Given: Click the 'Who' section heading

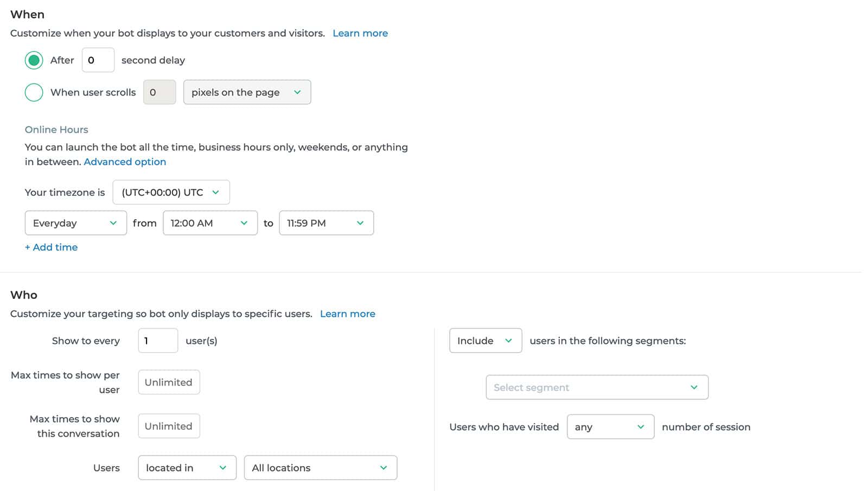Looking at the screenshot, I should (24, 295).
